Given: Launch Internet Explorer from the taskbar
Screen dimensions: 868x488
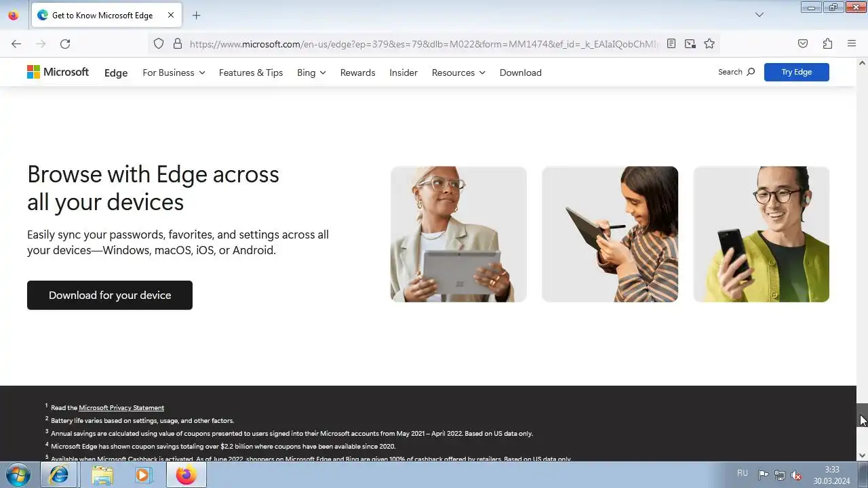Looking at the screenshot, I should 59,474.
